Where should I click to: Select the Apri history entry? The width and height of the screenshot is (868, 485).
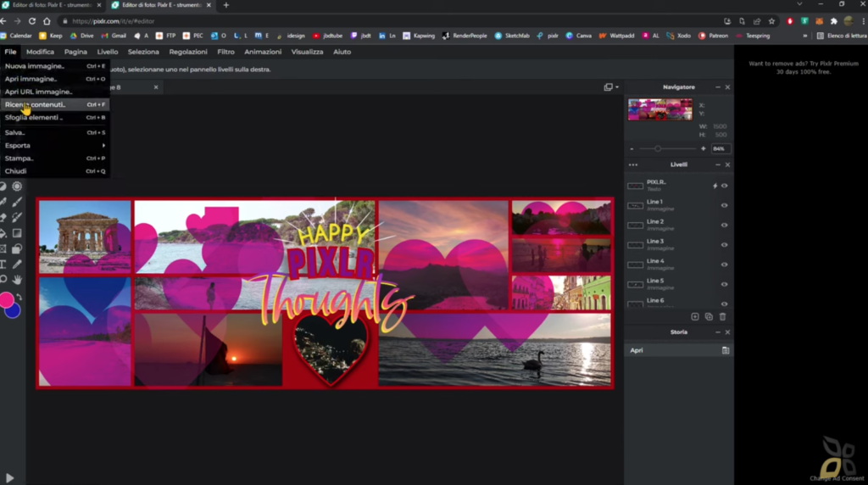click(679, 350)
